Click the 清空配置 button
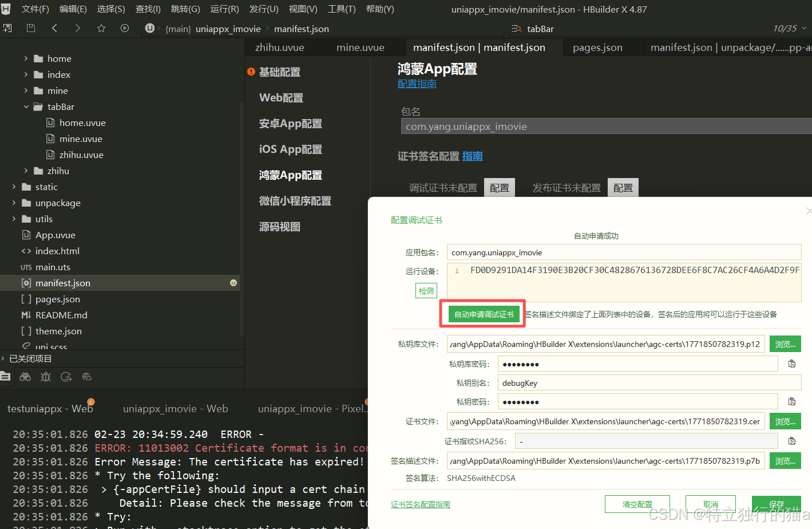 pos(637,504)
